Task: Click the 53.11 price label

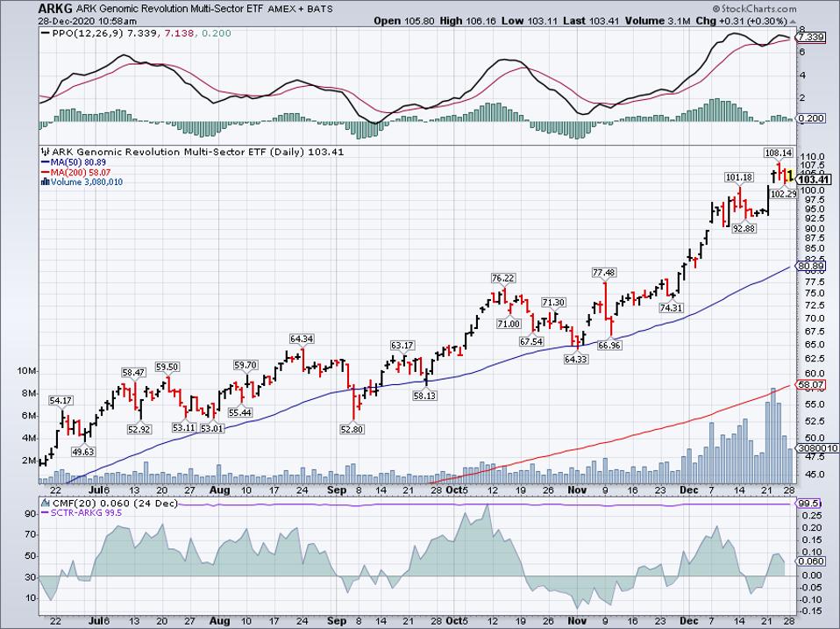Action: 184,427
